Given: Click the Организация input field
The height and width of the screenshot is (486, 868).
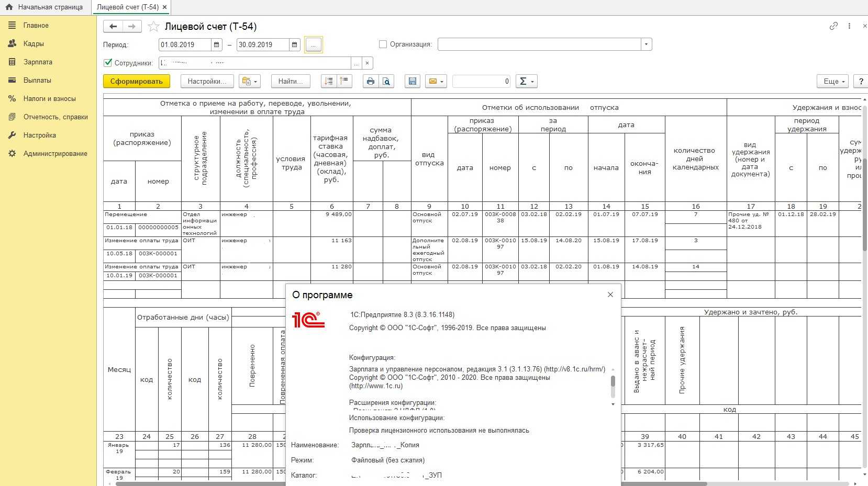Looking at the screenshot, I should (540, 44).
